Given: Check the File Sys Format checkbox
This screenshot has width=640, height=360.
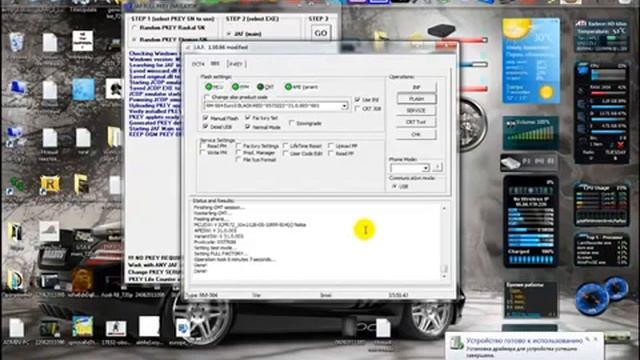Looking at the screenshot, I should [x=238, y=160].
